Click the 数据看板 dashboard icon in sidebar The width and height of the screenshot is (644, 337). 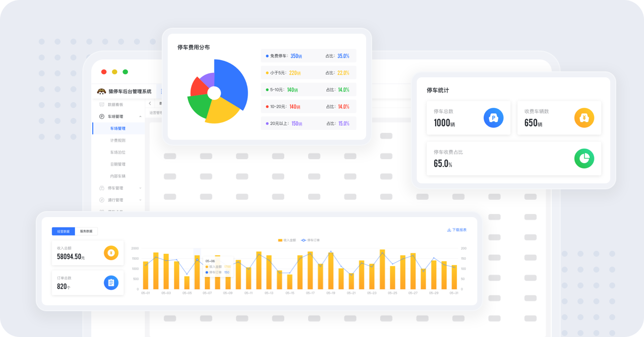click(x=102, y=105)
